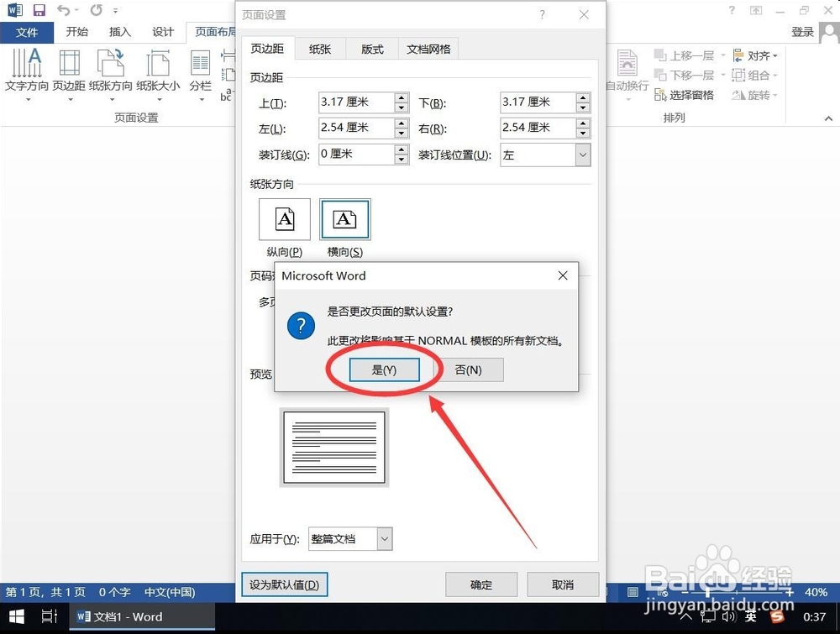Open the 文档网格 tab
The height and width of the screenshot is (634, 840).
tap(428, 49)
